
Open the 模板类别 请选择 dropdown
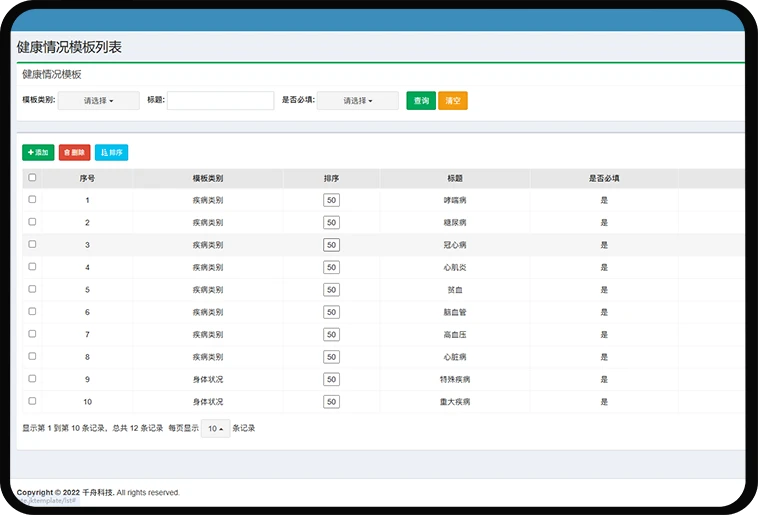pos(98,101)
